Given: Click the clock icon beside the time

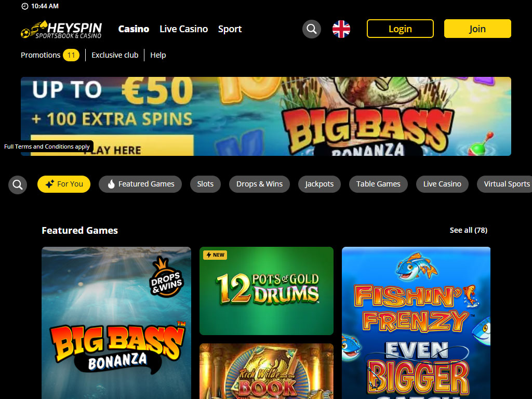Looking at the screenshot, I should point(25,6).
